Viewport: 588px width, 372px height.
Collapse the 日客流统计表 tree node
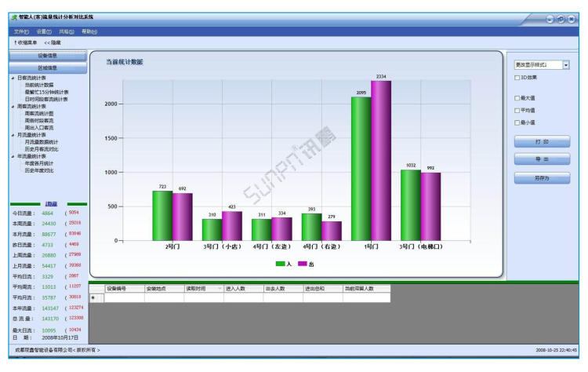pos(13,78)
